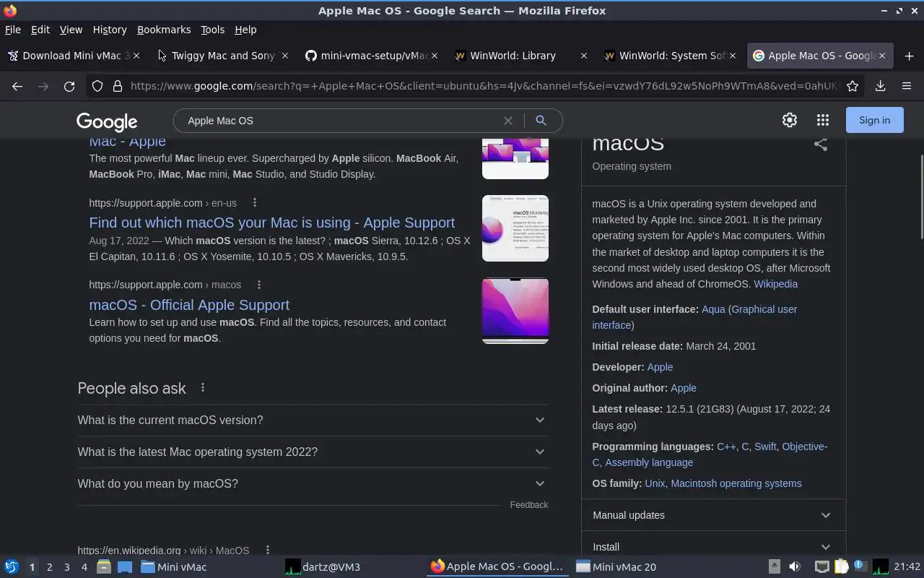
Task: Open dartz@VM3 terminal from taskbar
Action: coord(323,567)
